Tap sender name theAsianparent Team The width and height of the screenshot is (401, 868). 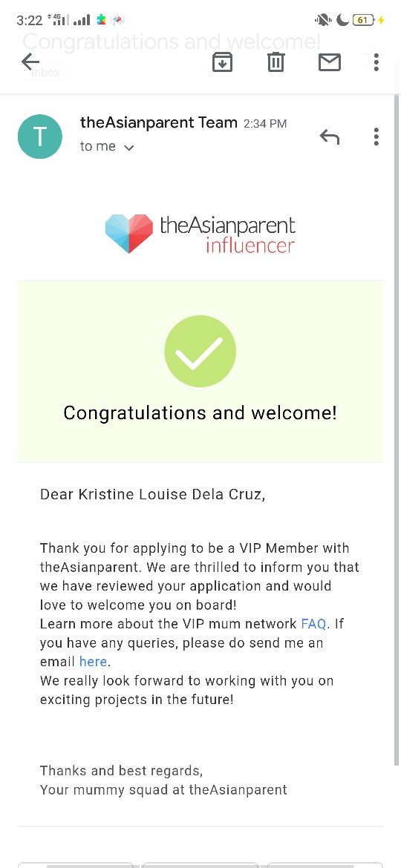[x=159, y=122]
